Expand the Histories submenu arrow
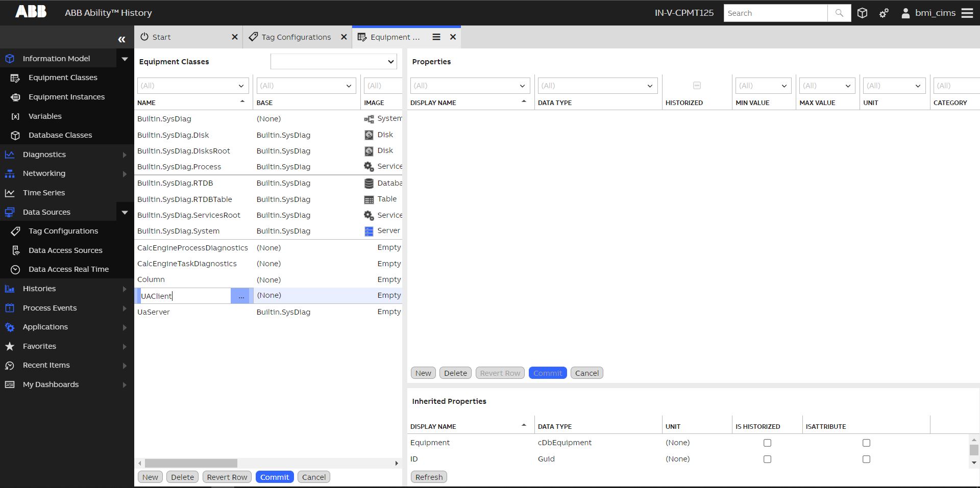The width and height of the screenshot is (980, 488). point(125,289)
